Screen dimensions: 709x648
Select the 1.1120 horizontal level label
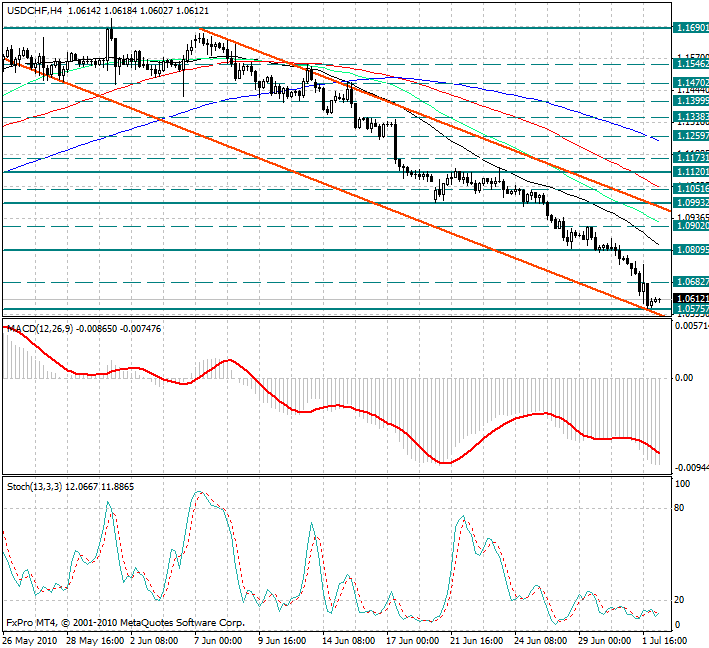(x=691, y=172)
